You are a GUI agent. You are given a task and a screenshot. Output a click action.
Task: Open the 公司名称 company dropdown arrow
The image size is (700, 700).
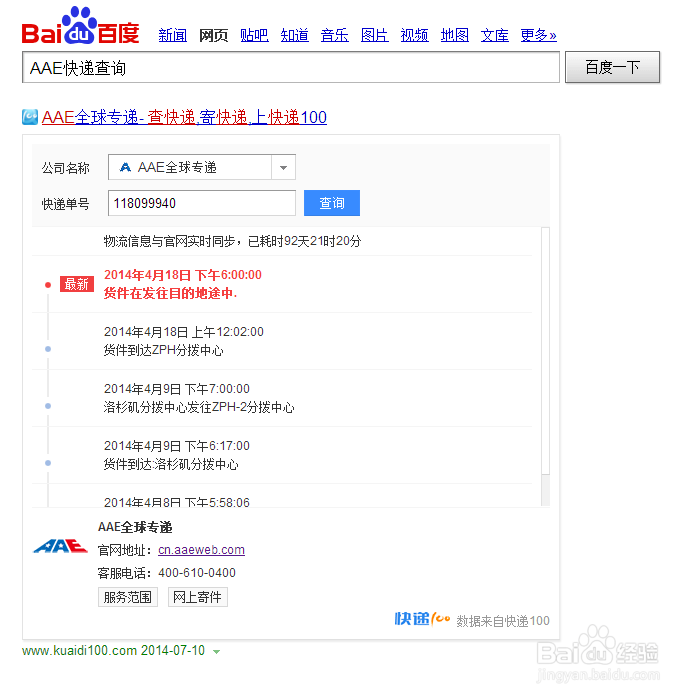(283, 167)
